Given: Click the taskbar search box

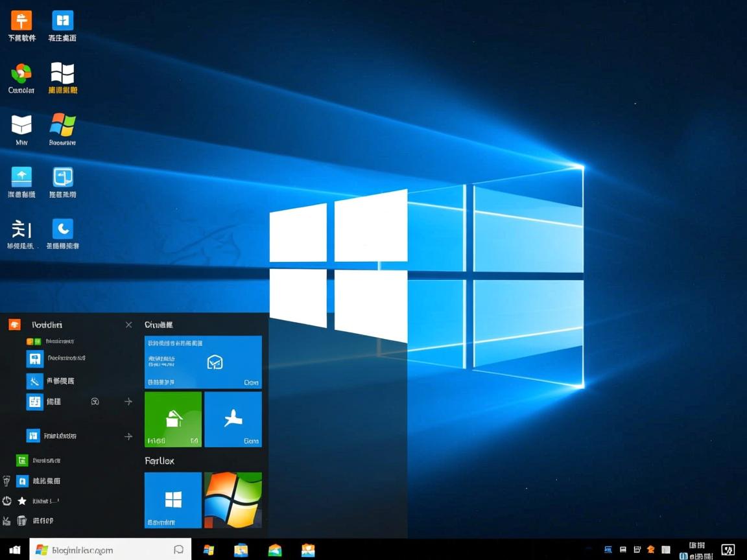Looking at the screenshot, I should point(104,550).
